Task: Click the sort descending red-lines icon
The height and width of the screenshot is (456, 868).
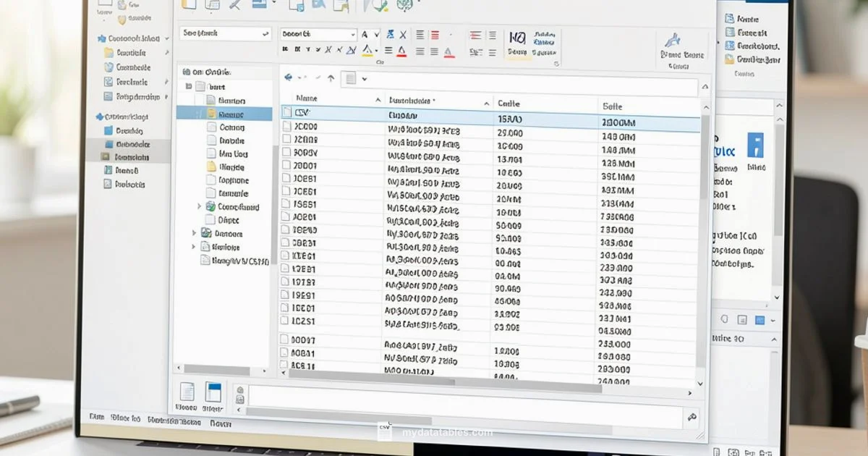Action: coord(435,34)
